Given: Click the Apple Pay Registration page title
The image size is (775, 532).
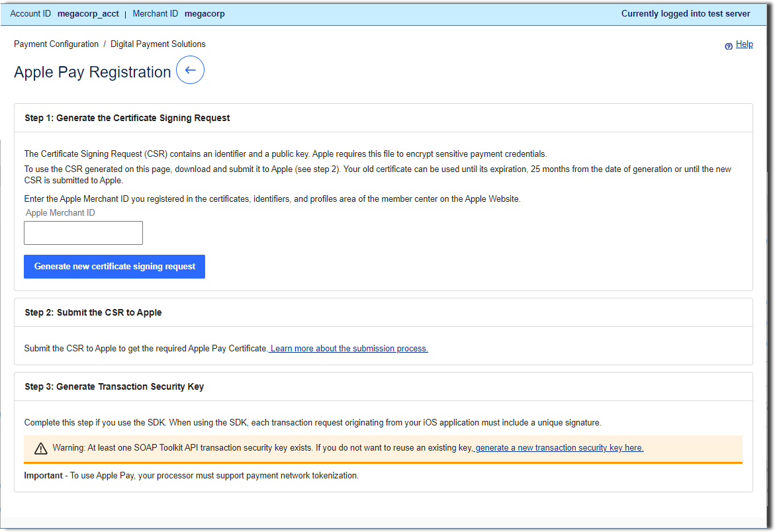Looking at the screenshot, I should tap(92, 72).
